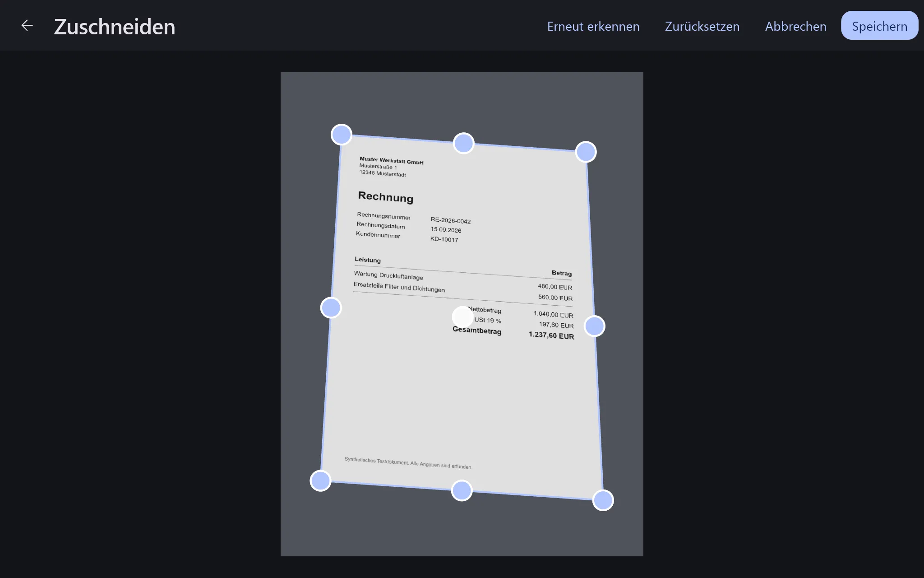Select the right edge midpoint handle
Viewport: 924px width, 578px height.
pos(594,326)
